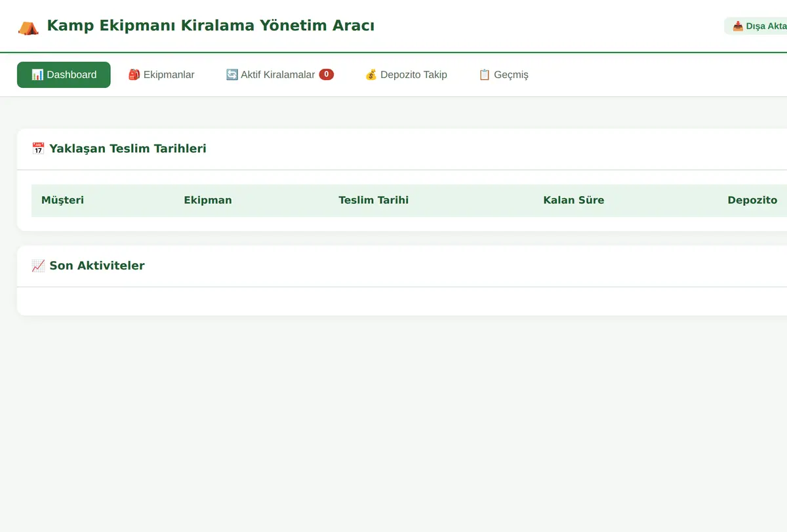This screenshot has height=532, width=787.
Task: Click the Teslim Tarihi column header
Action: click(x=374, y=200)
